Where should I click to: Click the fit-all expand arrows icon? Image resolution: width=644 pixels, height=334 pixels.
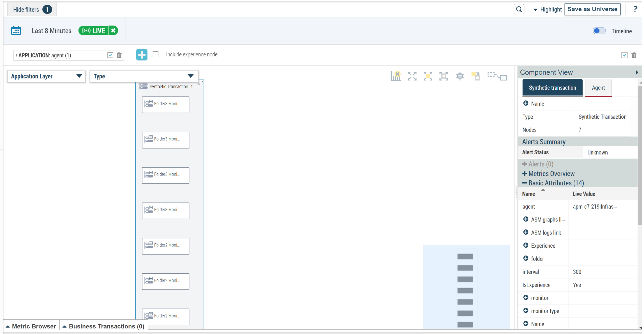412,76
